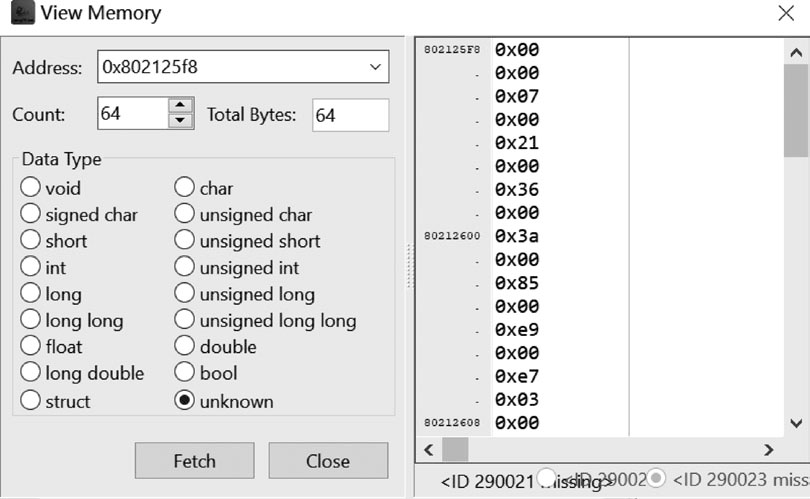Click the View Memory app icon
Viewport: 810px width, 499px height.
18,14
